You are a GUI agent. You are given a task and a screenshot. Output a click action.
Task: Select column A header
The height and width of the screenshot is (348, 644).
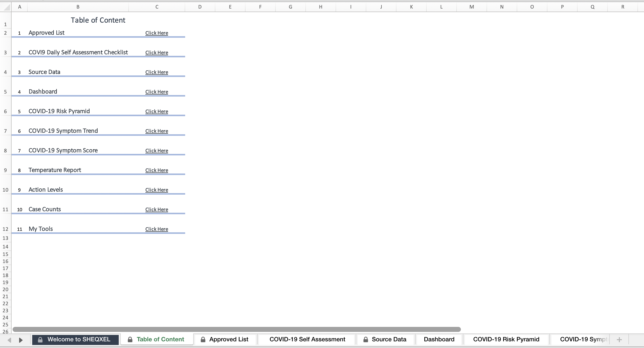19,7
